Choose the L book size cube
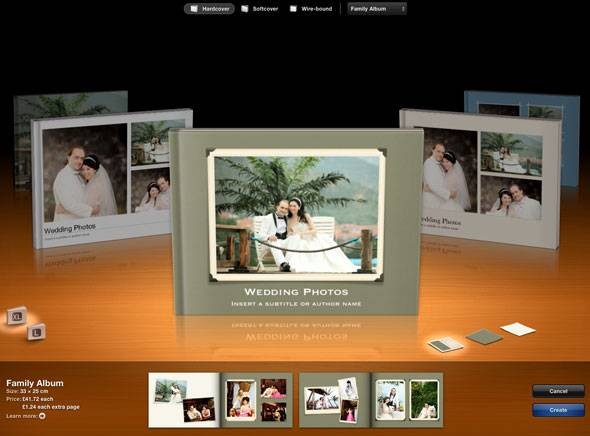This screenshot has width=590, height=436. (36, 332)
